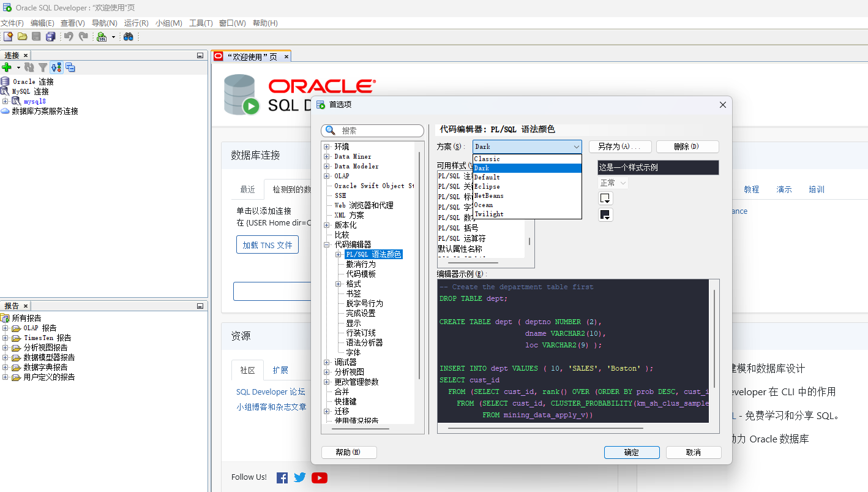Click 删除(D) button
The image size is (868, 492).
click(x=687, y=146)
